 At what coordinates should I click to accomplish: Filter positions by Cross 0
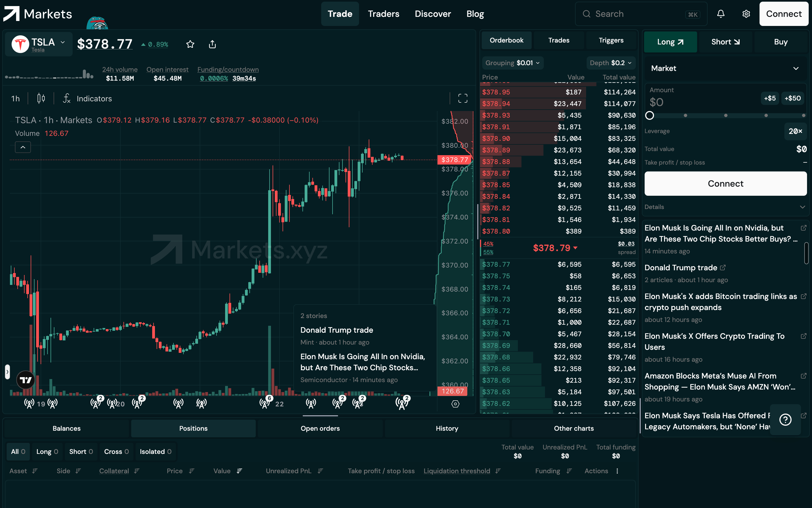[x=116, y=452]
